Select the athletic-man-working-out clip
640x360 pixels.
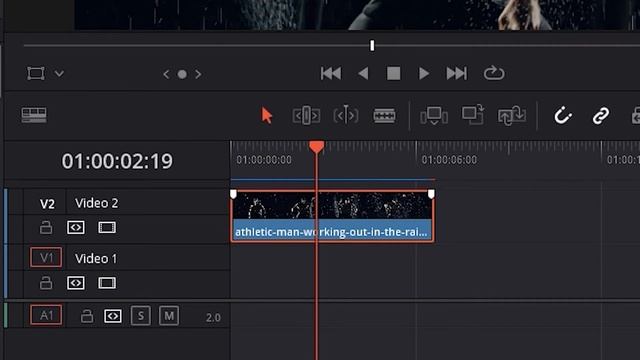coord(332,216)
